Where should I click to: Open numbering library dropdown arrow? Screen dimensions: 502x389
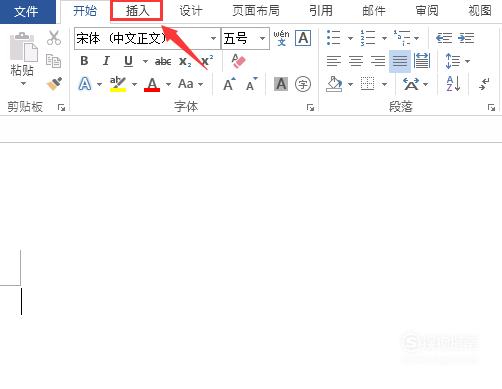point(384,38)
